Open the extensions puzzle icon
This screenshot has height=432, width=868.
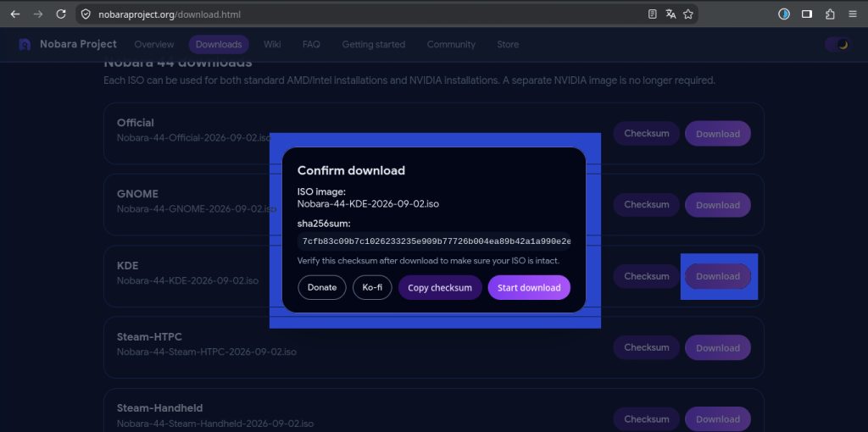pos(830,14)
